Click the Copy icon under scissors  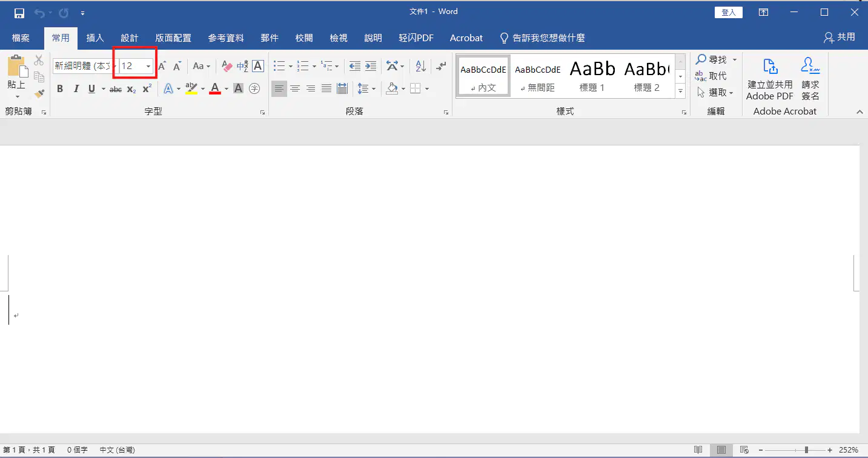(39, 77)
